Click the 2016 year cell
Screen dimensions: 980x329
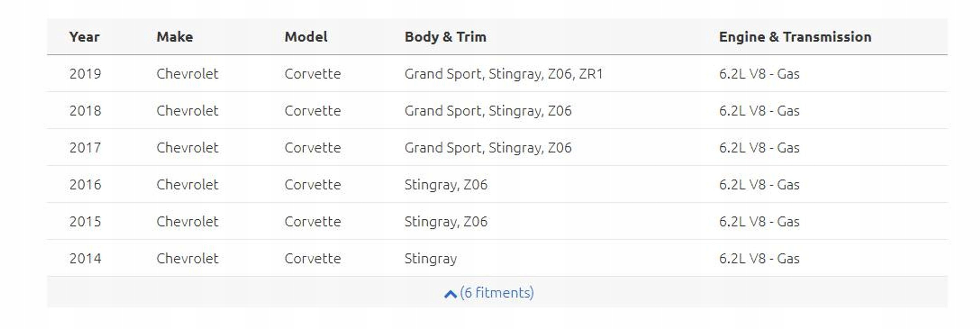(85, 185)
